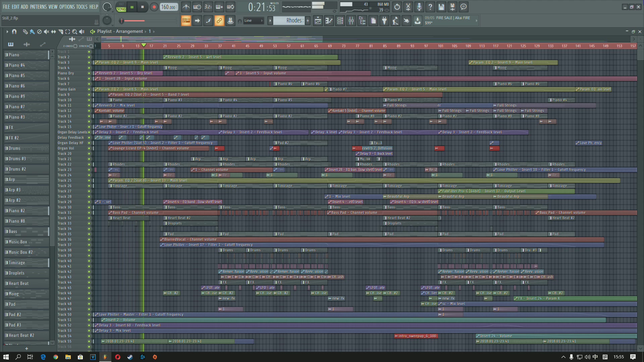Toggle the metronome icon
Image resolution: width=644 pixels, height=362 pixels.
pyautogui.click(x=186, y=7)
